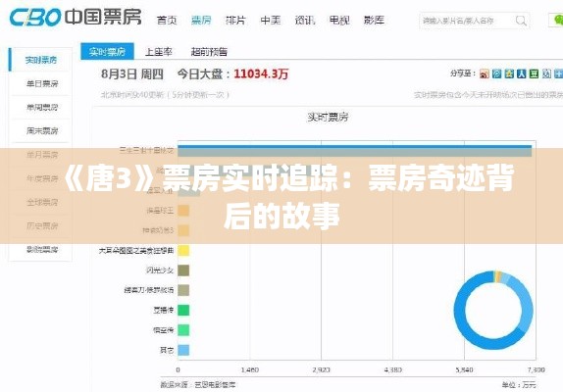Select 实时票房 in the left sidebar
This screenshot has width=563, height=392.
click(x=41, y=60)
